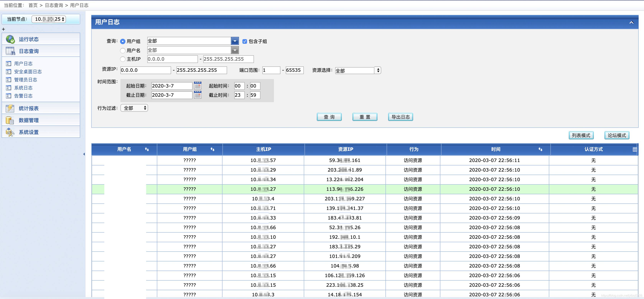Focus the 资源IP end field 255.255.255.255

[x=202, y=70]
